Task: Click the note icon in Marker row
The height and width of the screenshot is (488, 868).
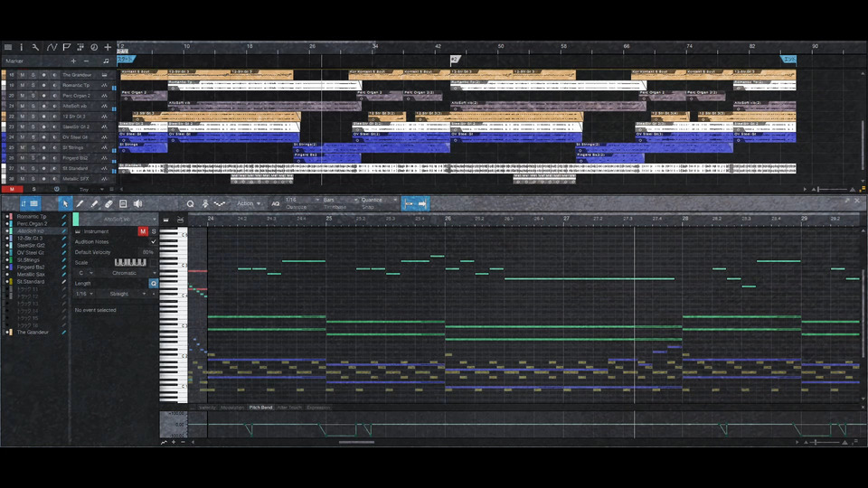Action: click(106, 61)
